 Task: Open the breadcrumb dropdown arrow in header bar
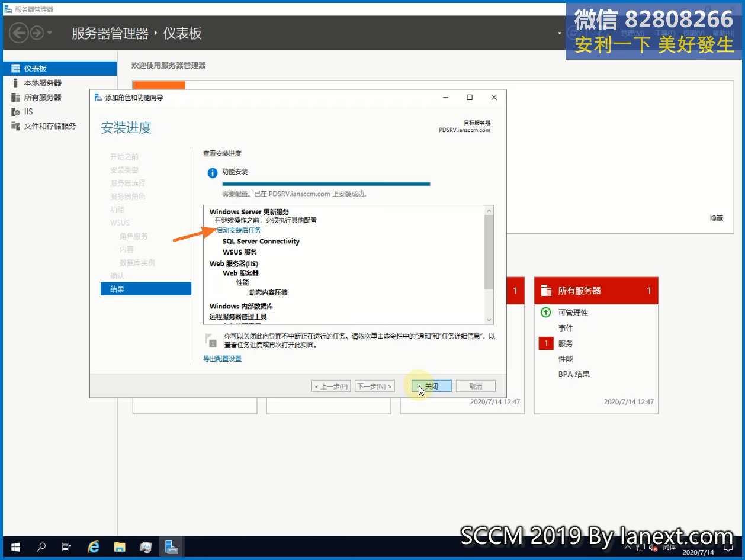click(560, 33)
